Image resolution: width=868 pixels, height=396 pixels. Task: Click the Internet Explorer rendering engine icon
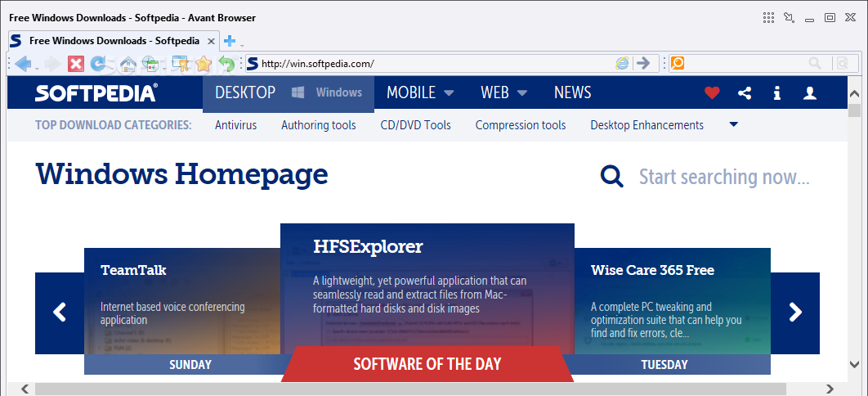(622, 63)
